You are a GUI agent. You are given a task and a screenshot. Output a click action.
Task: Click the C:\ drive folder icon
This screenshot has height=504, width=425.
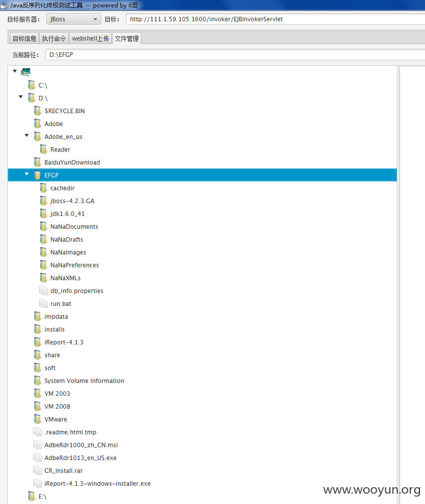click(x=32, y=85)
